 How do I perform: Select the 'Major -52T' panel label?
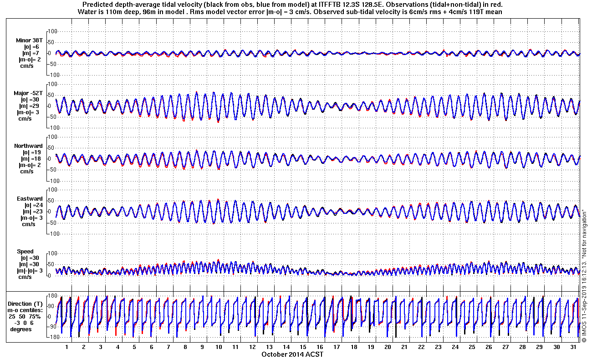(x=28, y=93)
